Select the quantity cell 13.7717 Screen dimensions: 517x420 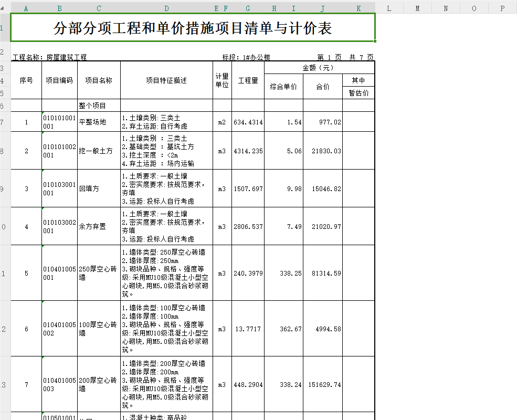(248, 329)
